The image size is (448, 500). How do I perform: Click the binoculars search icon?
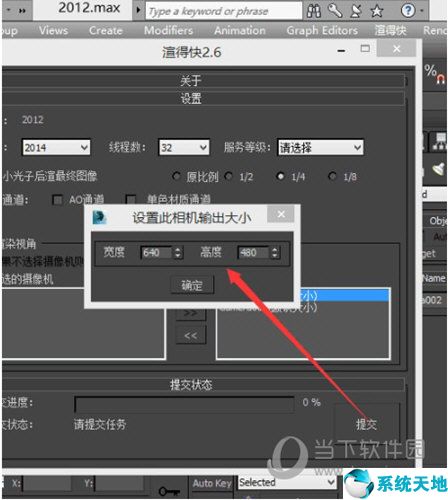[x=314, y=11]
